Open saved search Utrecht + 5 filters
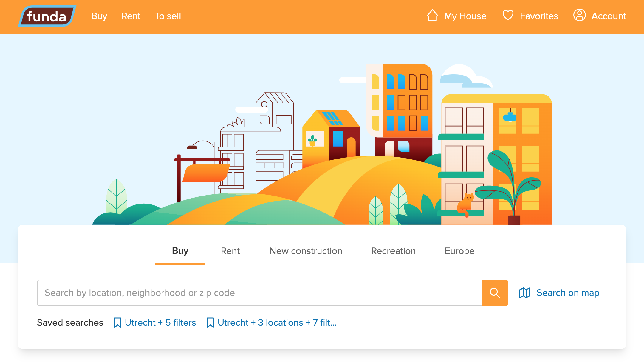This screenshot has height=363, width=644. (160, 323)
